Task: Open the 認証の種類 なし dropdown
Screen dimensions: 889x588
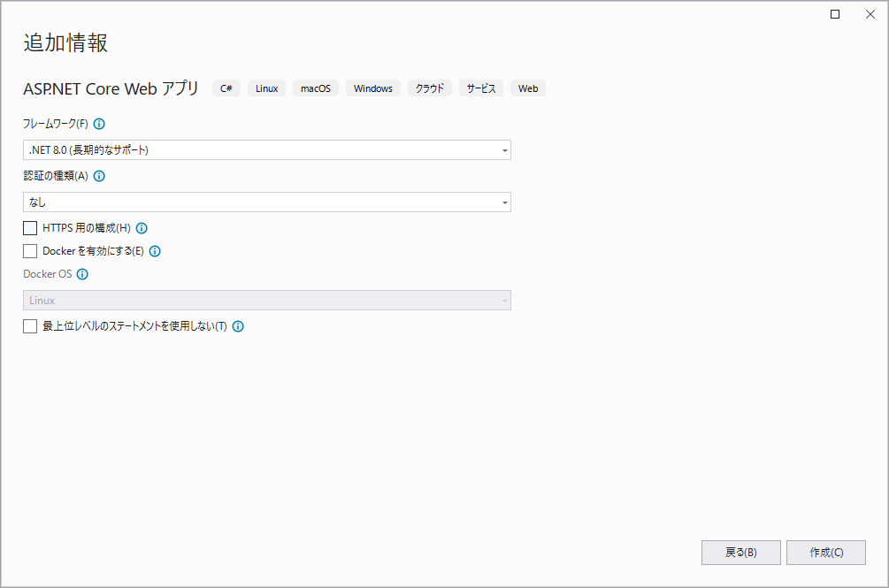Action: pos(267,202)
